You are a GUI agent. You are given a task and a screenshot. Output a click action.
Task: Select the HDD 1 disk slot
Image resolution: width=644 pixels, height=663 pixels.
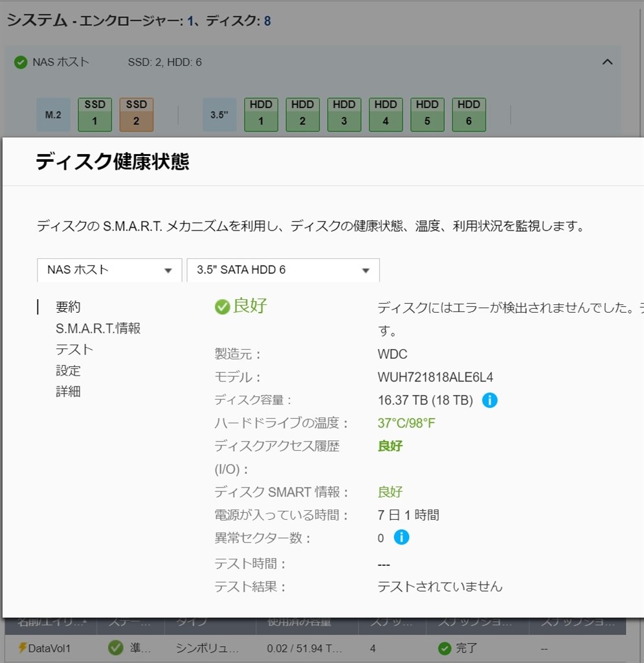point(261,114)
